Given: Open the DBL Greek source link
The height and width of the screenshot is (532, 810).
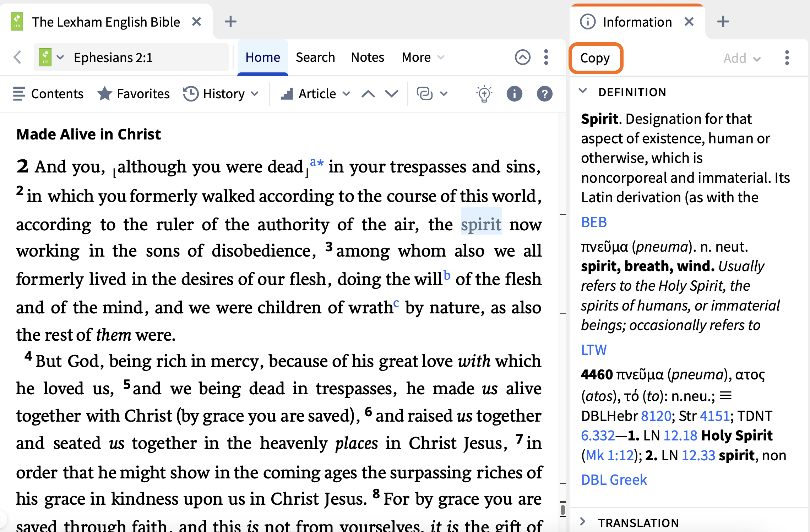Looking at the screenshot, I should coord(614,480).
